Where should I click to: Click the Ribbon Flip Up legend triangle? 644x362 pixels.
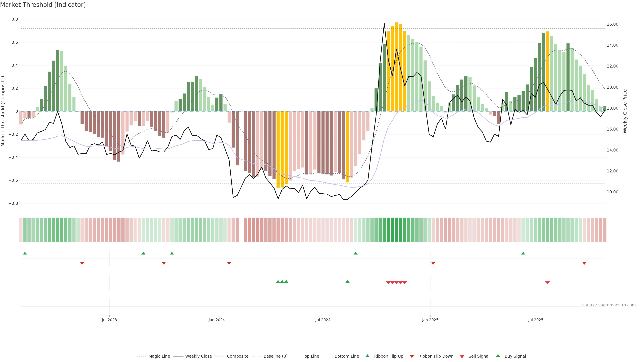pos(367,356)
